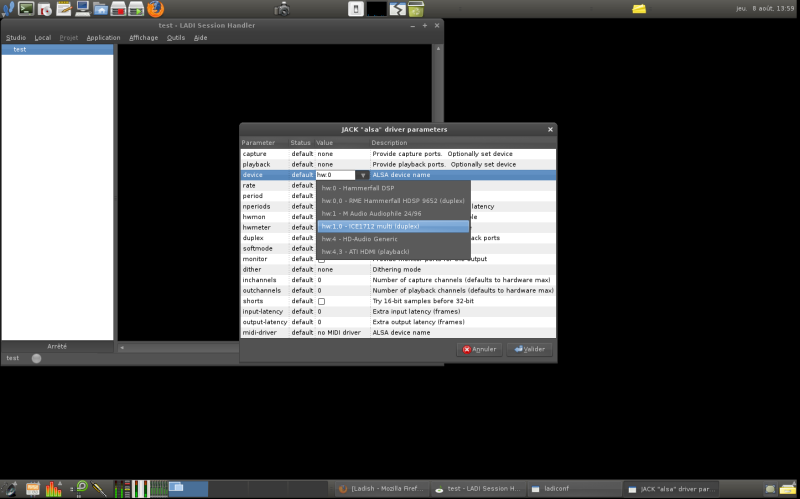Switch to ladiconf taskbar window

click(574, 489)
